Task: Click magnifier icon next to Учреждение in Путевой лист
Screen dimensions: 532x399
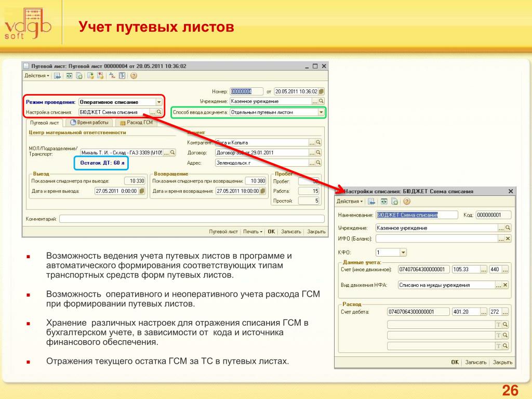Action: pos(321,101)
